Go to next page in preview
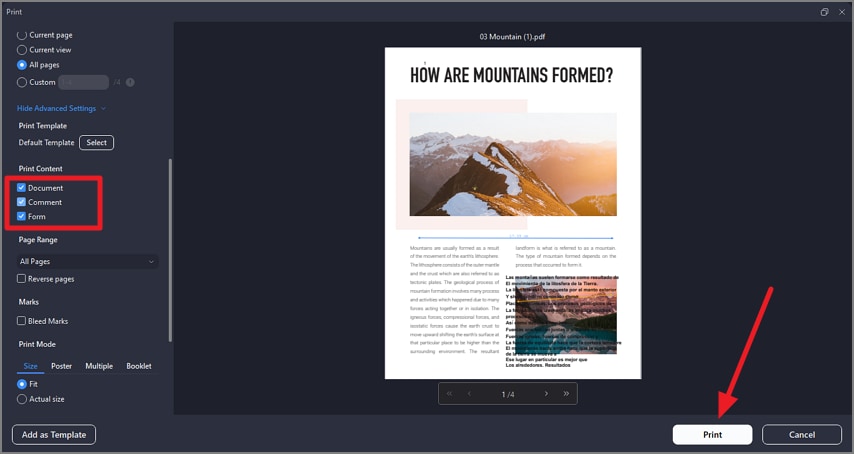 (546, 394)
